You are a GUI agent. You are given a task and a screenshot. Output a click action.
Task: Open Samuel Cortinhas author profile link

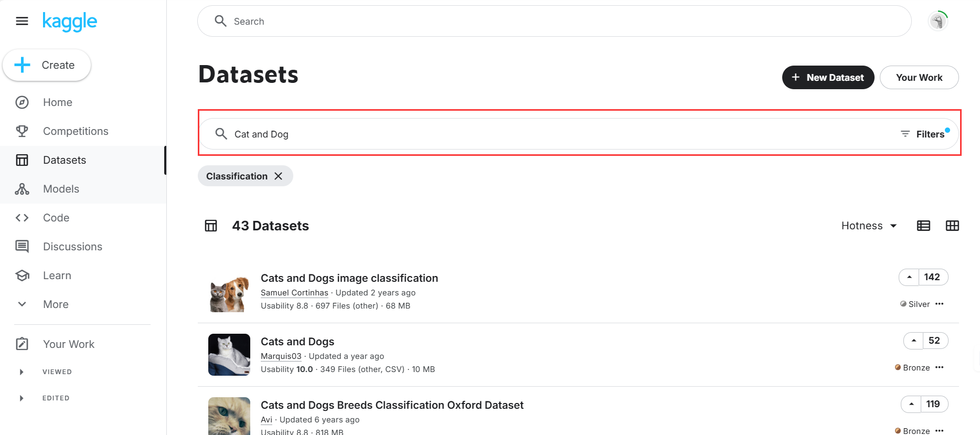tap(294, 293)
